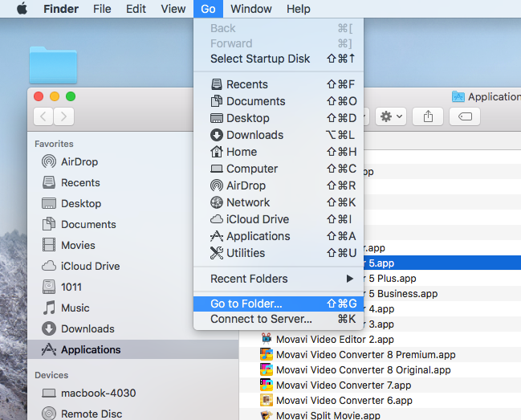Select Movavi Video Converter 8 Original.app
The width and height of the screenshot is (521, 420).
click(x=381, y=370)
